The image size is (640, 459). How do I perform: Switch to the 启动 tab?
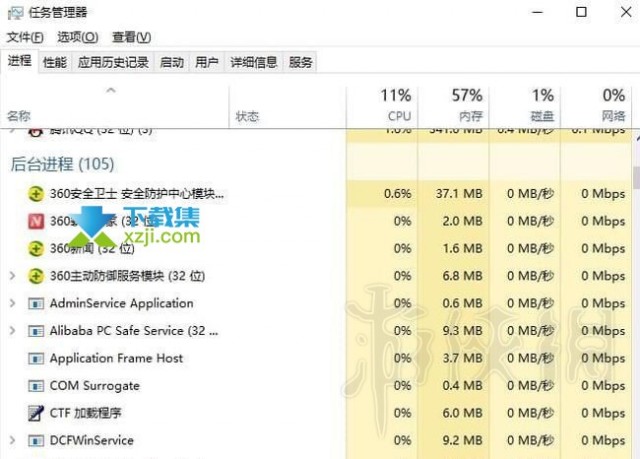click(x=172, y=62)
